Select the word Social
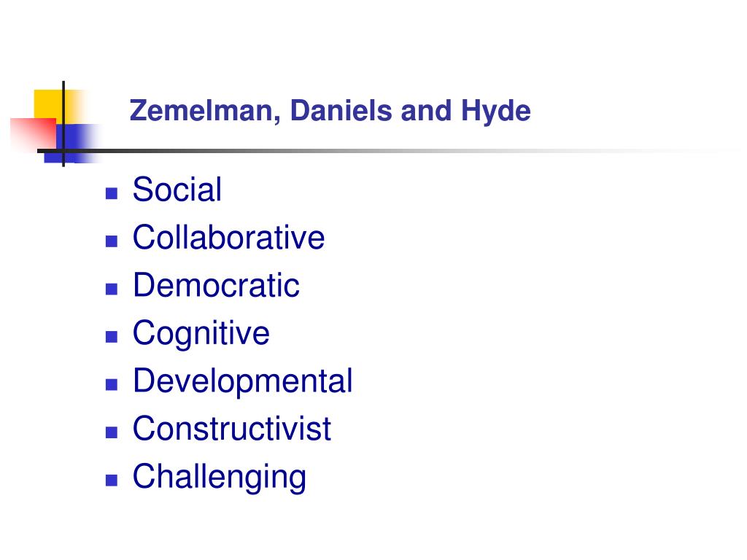 pyautogui.click(x=177, y=190)
